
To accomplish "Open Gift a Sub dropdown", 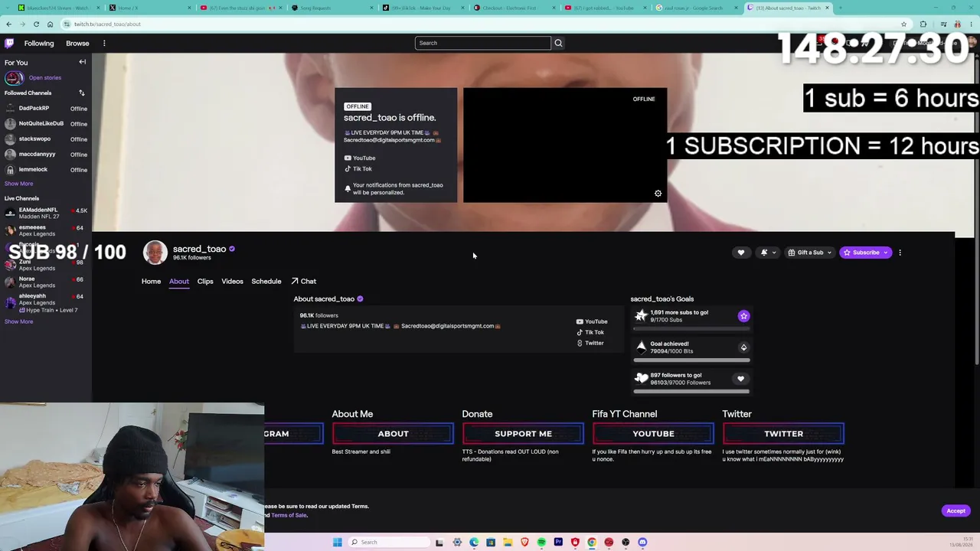I will (x=809, y=253).
